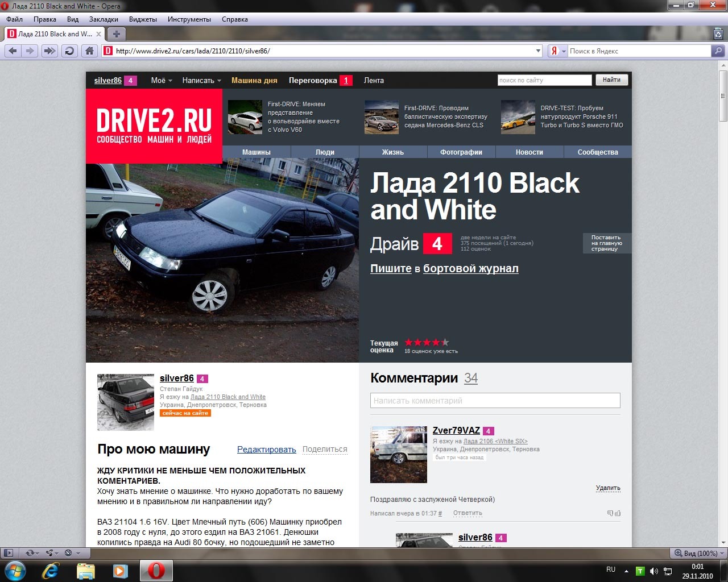
Task: Click the Поделиться link
Action: point(325,449)
